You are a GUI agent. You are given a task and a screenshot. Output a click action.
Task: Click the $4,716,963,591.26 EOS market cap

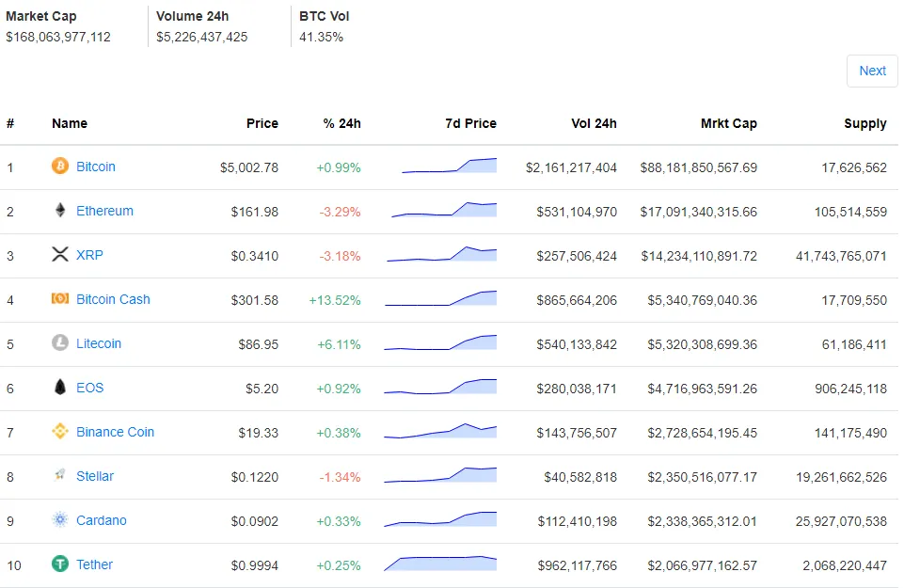(x=702, y=389)
